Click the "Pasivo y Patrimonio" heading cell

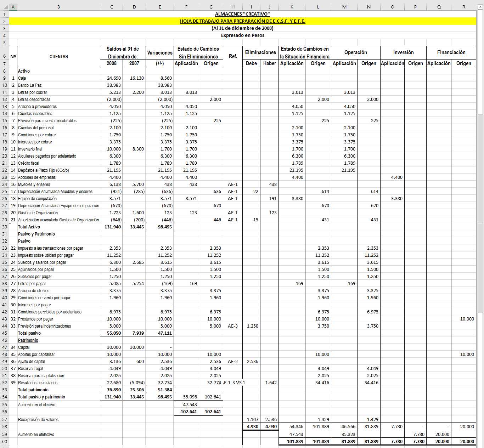point(58,234)
